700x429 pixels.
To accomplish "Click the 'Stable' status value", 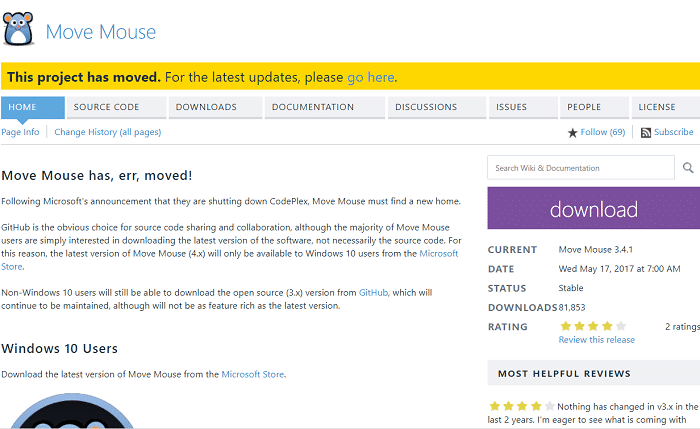I will pyautogui.click(x=571, y=288).
